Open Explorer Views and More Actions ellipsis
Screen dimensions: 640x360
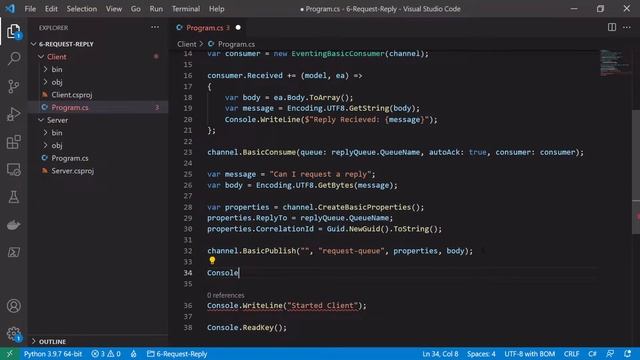click(155, 27)
